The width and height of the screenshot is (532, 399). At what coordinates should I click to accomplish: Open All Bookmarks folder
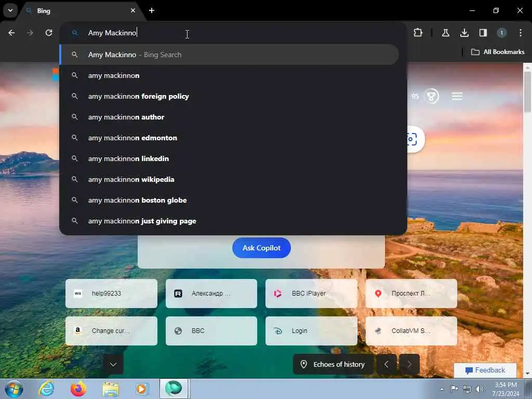pos(498,52)
